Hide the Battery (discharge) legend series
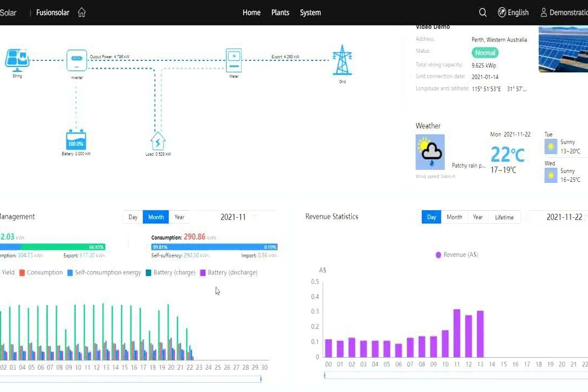 [228, 273]
